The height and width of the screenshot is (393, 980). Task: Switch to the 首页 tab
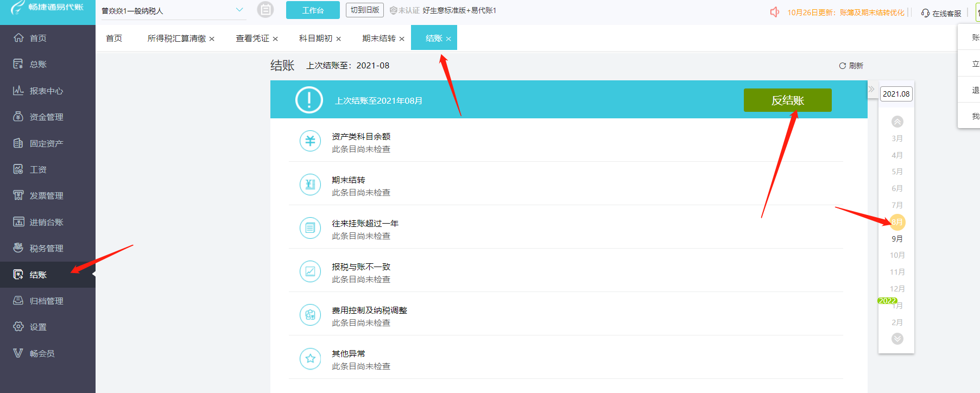[114, 38]
